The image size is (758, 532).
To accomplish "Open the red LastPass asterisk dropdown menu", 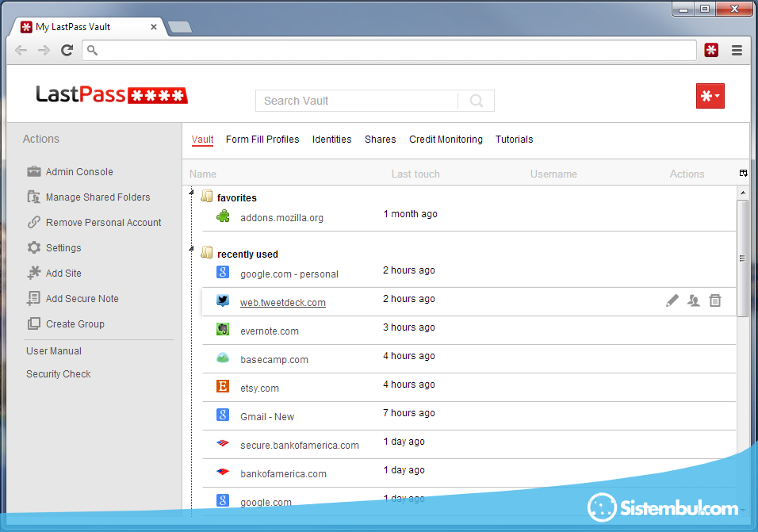I will (710, 96).
